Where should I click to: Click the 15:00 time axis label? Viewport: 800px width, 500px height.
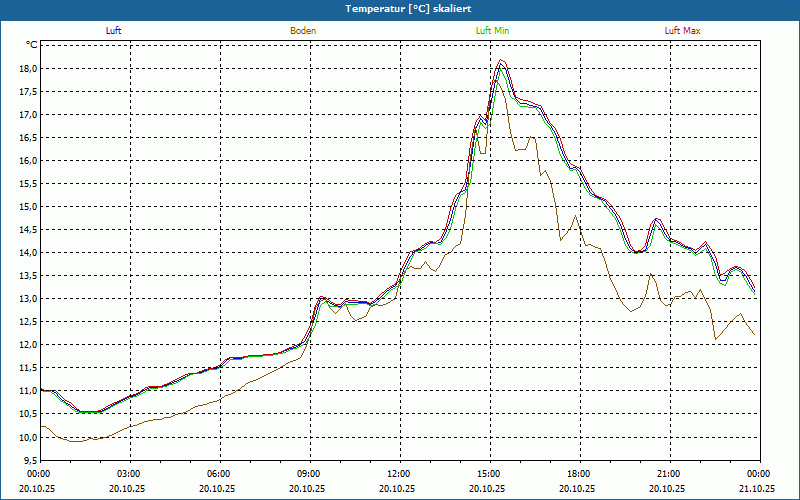coord(489,474)
